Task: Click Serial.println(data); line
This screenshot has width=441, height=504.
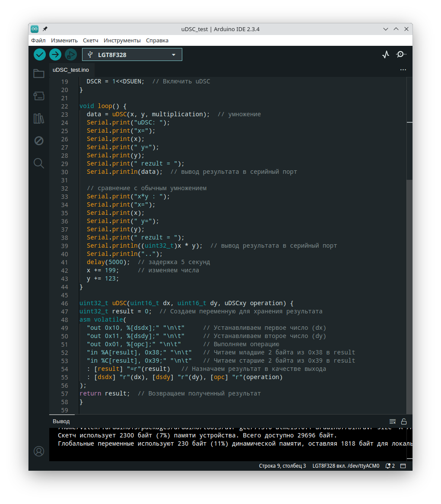Action: (x=125, y=172)
